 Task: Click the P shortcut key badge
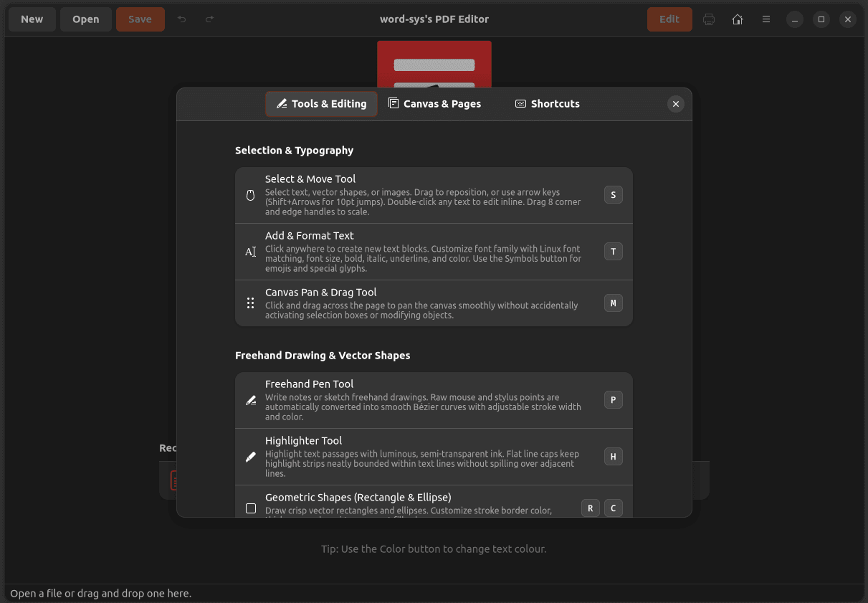pos(614,400)
